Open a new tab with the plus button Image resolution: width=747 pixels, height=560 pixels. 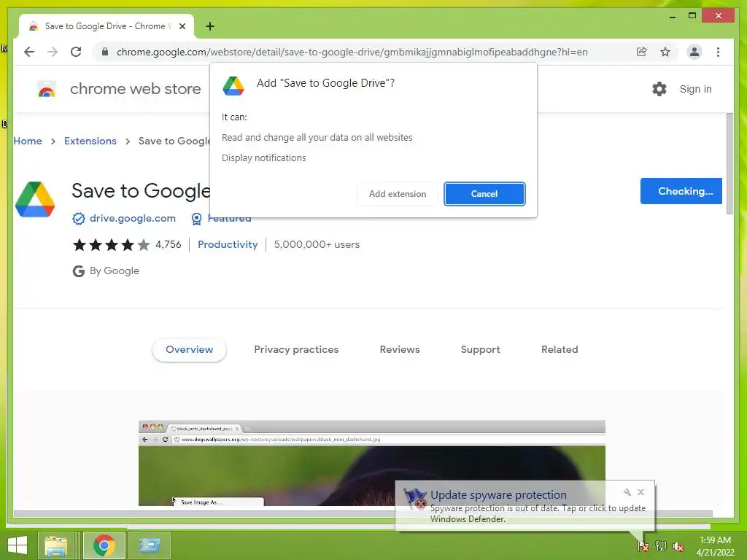tap(210, 26)
